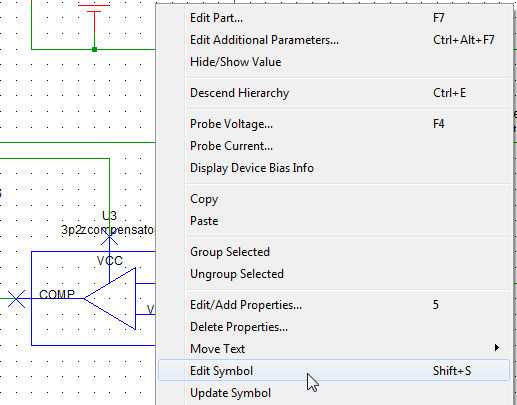Select the U3 component reference label

click(x=109, y=216)
